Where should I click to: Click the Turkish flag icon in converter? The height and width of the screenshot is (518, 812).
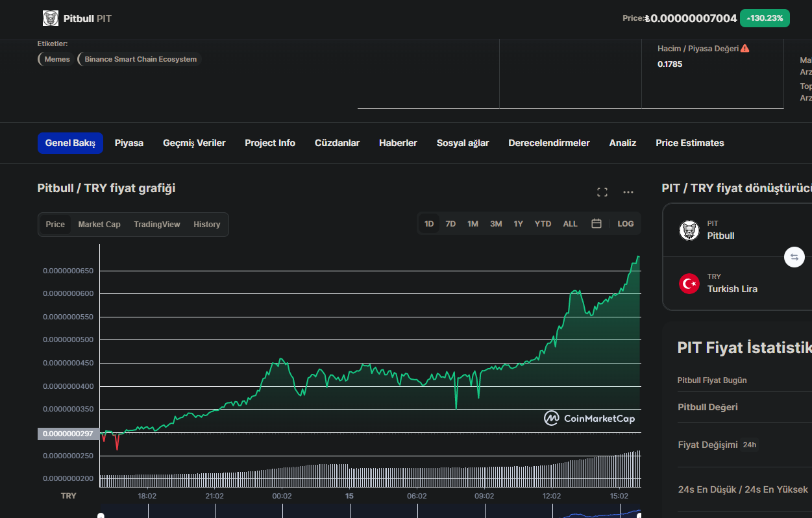pyautogui.click(x=689, y=283)
